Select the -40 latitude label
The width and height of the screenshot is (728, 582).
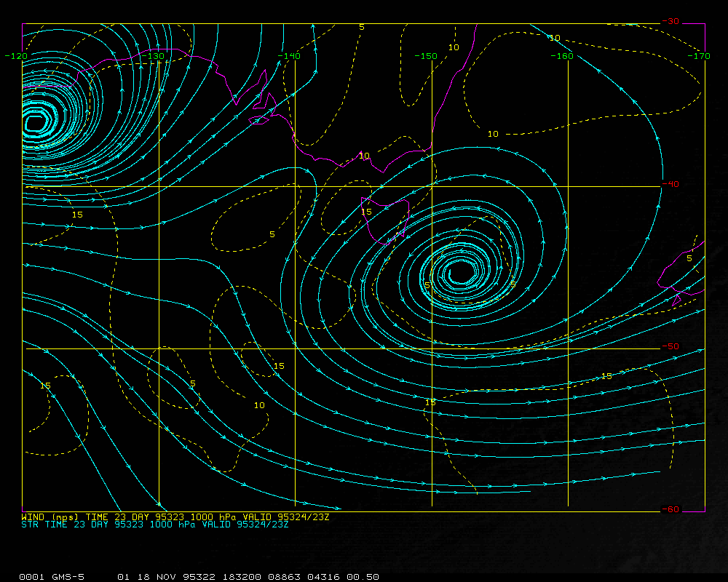(x=670, y=184)
